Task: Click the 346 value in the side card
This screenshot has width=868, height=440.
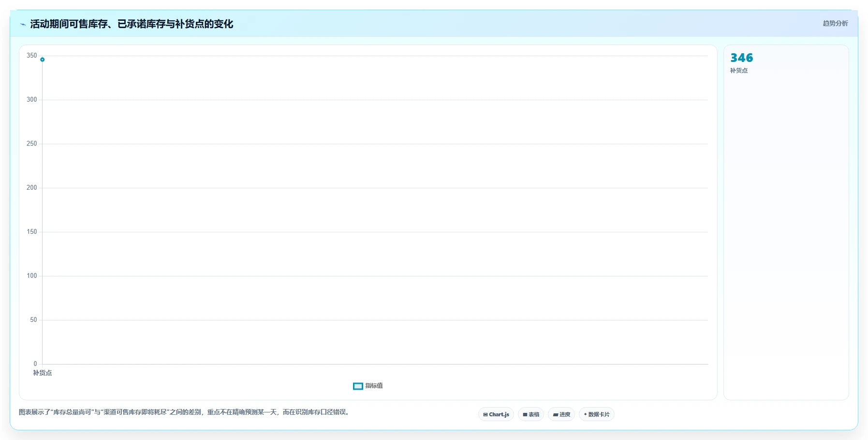Action: coord(741,58)
